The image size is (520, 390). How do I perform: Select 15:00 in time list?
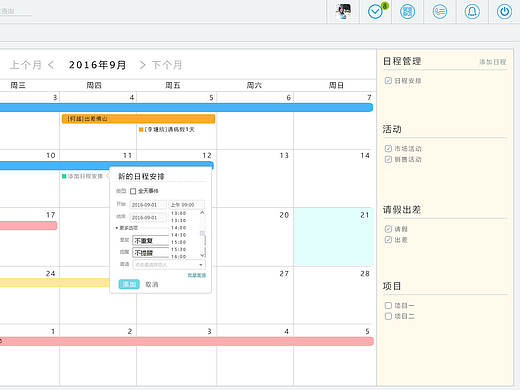pyautogui.click(x=179, y=242)
